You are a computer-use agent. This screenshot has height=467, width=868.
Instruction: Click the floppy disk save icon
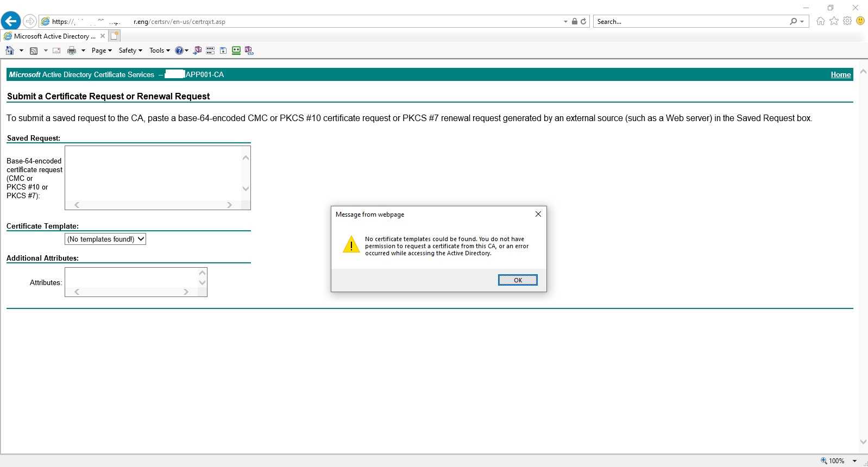pyautogui.click(x=223, y=51)
